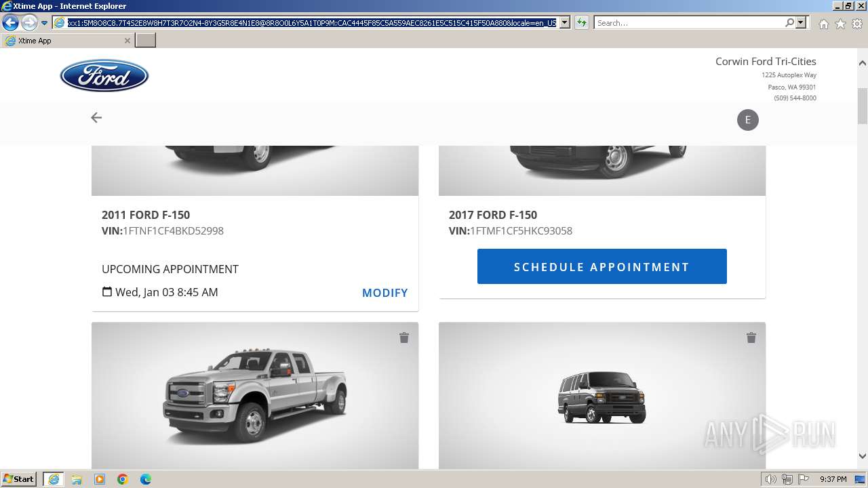The height and width of the screenshot is (488, 868).
Task: Open a new blank tab
Action: coord(146,41)
